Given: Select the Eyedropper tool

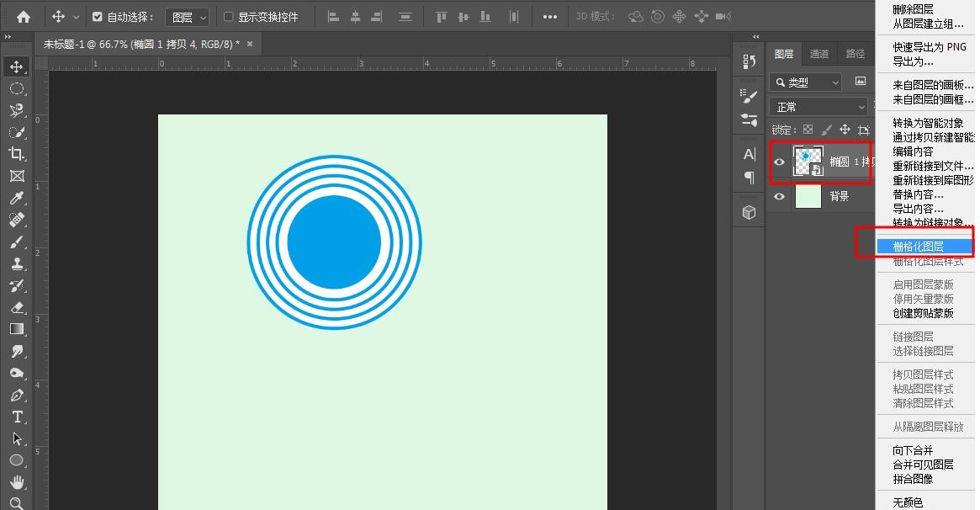Looking at the screenshot, I should (17, 198).
